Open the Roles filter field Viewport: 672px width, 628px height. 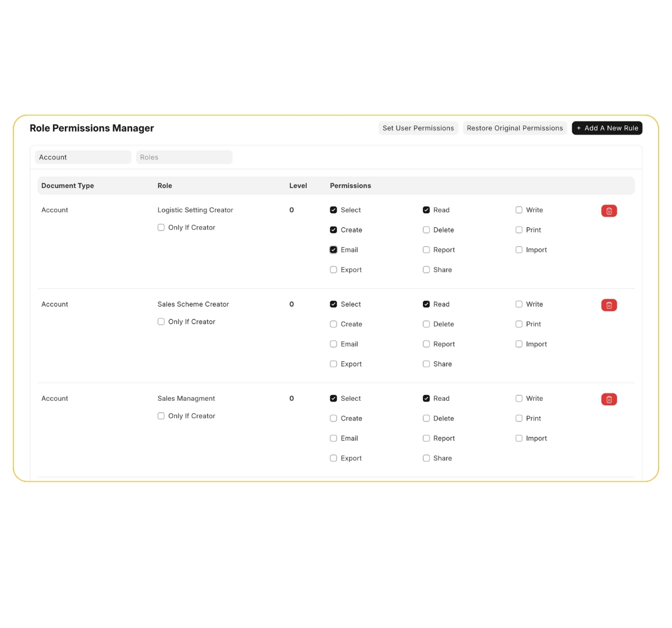pyautogui.click(x=184, y=157)
